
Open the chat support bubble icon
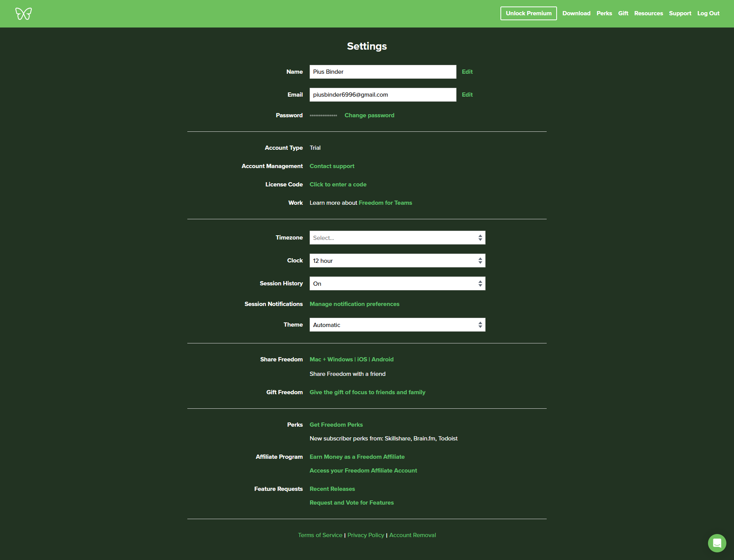(x=717, y=543)
